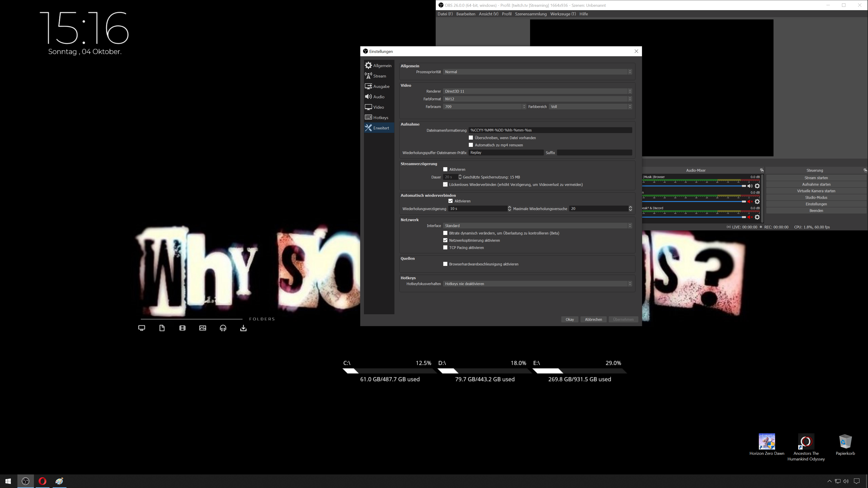Viewport: 868px width, 488px height.
Task: Click the Opera browser taskbar icon
Action: (x=42, y=481)
